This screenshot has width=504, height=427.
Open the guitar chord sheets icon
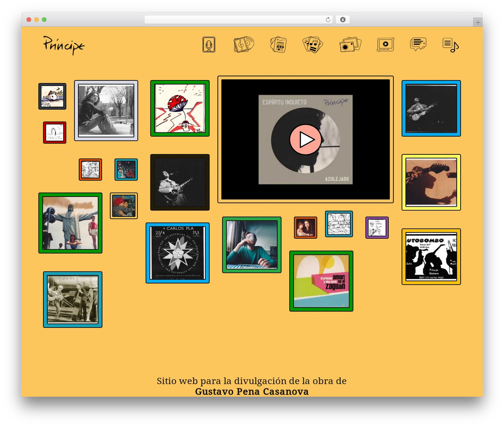278,45
